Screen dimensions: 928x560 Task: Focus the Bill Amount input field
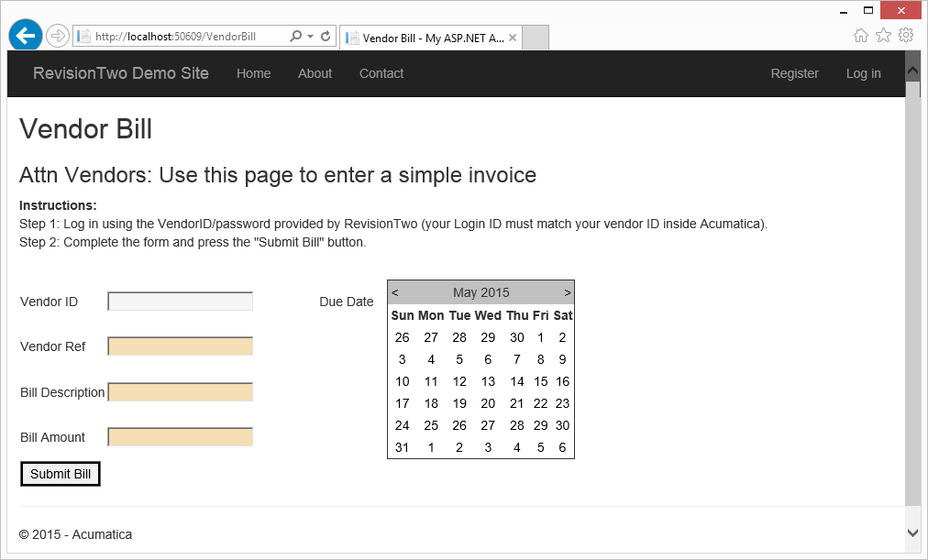point(181,437)
